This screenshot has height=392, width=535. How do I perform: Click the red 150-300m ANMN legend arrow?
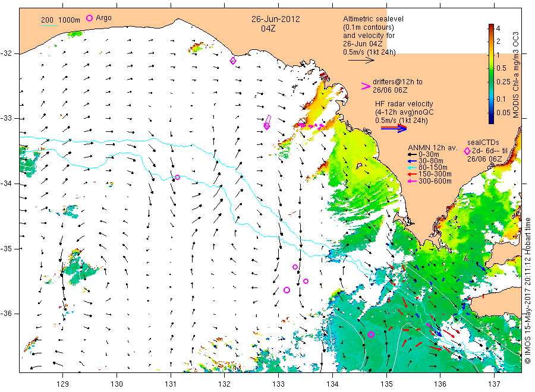412,174
